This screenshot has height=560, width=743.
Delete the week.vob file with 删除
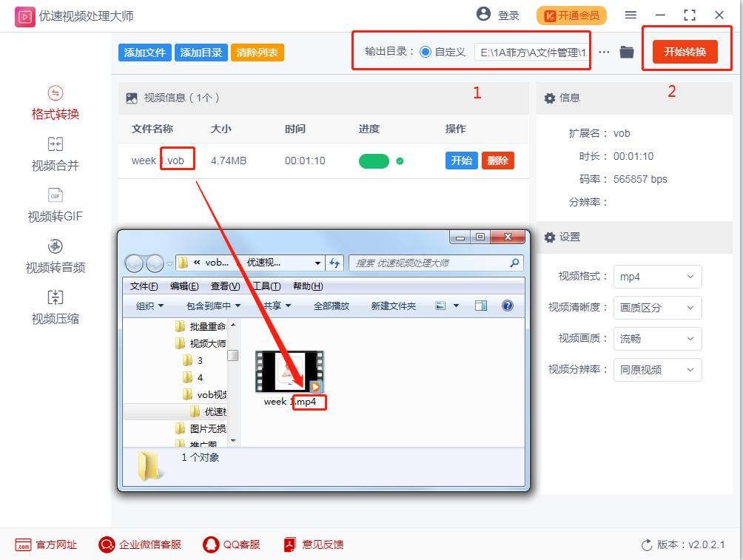[497, 160]
